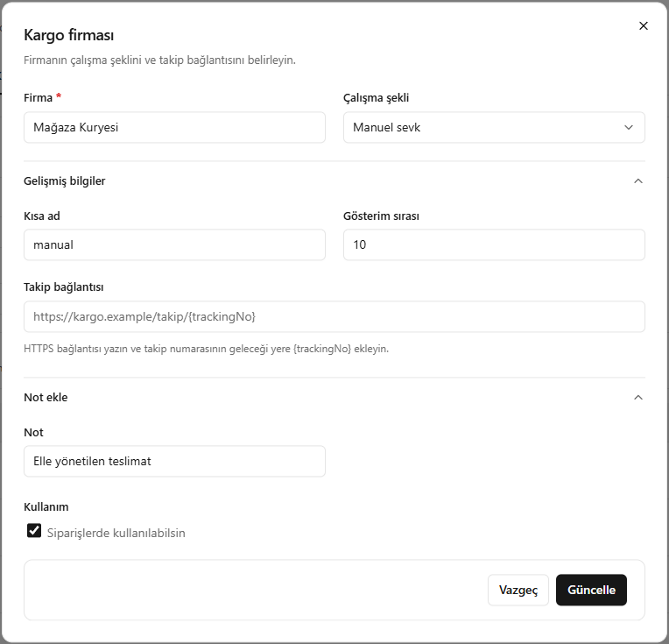The height and width of the screenshot is (644, 669).
Task: Click the Vazgeç button
Action: 518,590
